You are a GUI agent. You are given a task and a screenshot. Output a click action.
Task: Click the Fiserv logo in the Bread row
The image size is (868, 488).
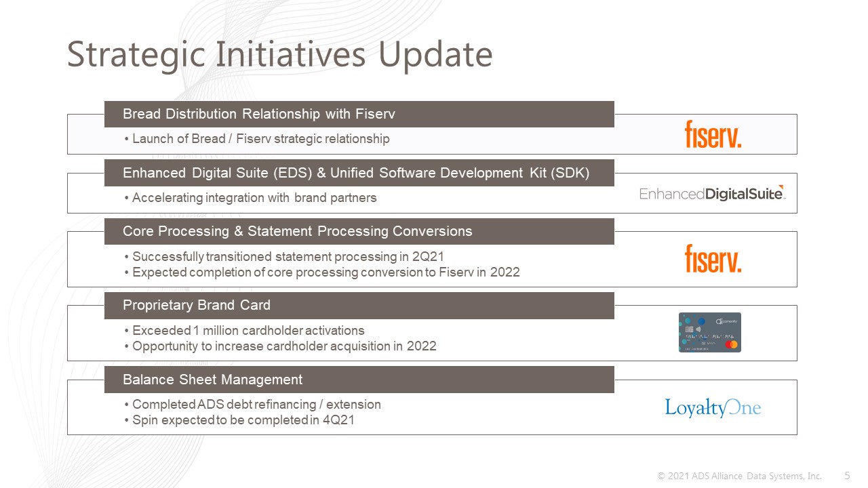tap(713, 134)
